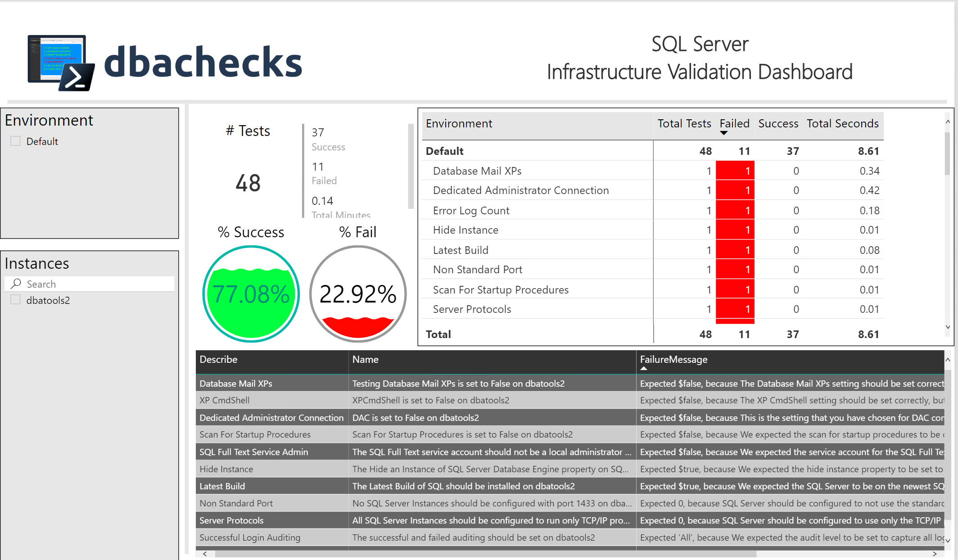Click 'XPCmdShell is set to False on dbatools2'
This screenshot has height=560, width=958.
(430, 400)
